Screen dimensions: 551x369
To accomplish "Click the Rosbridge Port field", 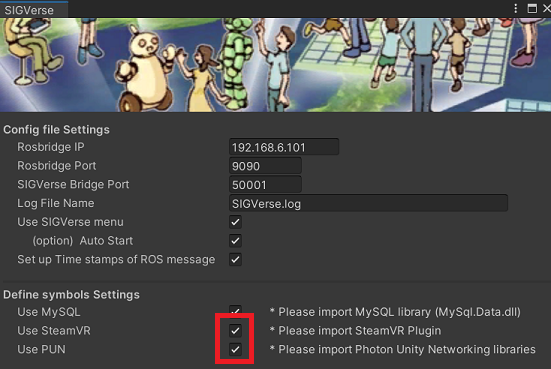I will [265, 166].
